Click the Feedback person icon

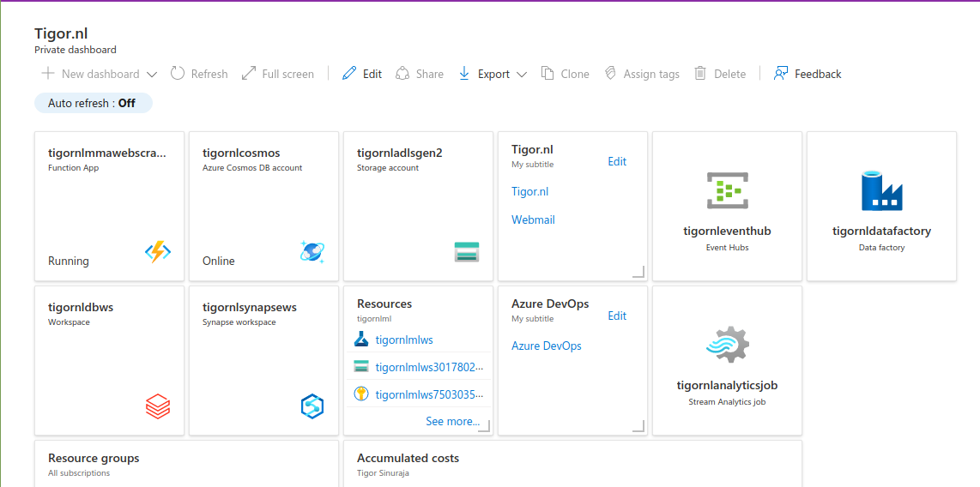[x=781, y=74]
